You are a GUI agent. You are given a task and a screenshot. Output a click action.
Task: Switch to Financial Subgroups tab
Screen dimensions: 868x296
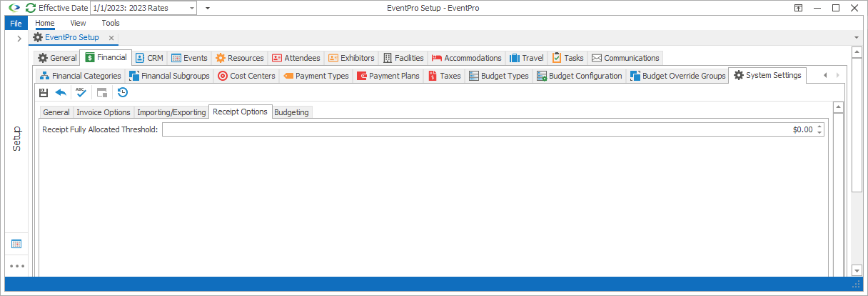(x=170, y=76)
